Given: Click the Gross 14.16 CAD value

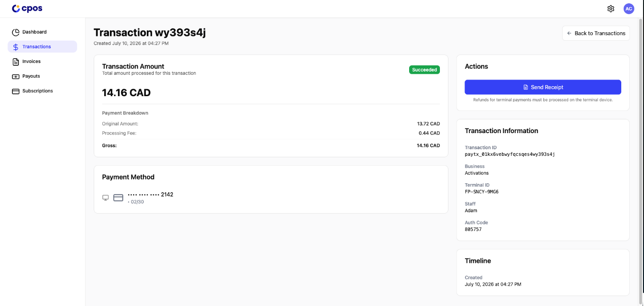Looking at the screenshot, I should coord(429,145).
